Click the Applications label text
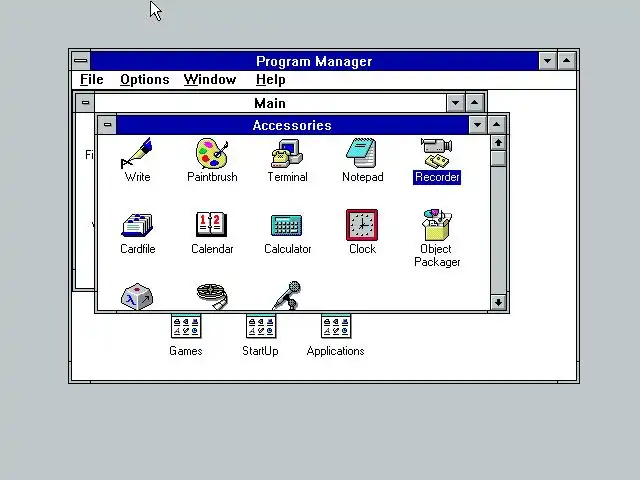The image size is (640, 480). point(336,351)
